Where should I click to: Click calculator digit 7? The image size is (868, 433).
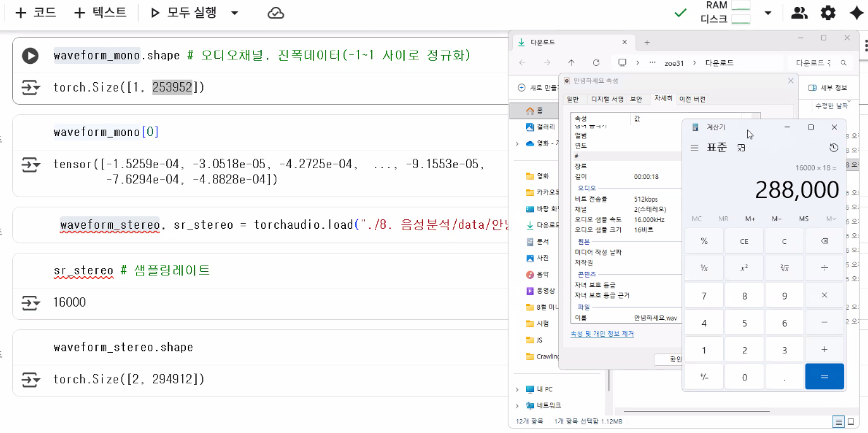[x=704, y=295]
